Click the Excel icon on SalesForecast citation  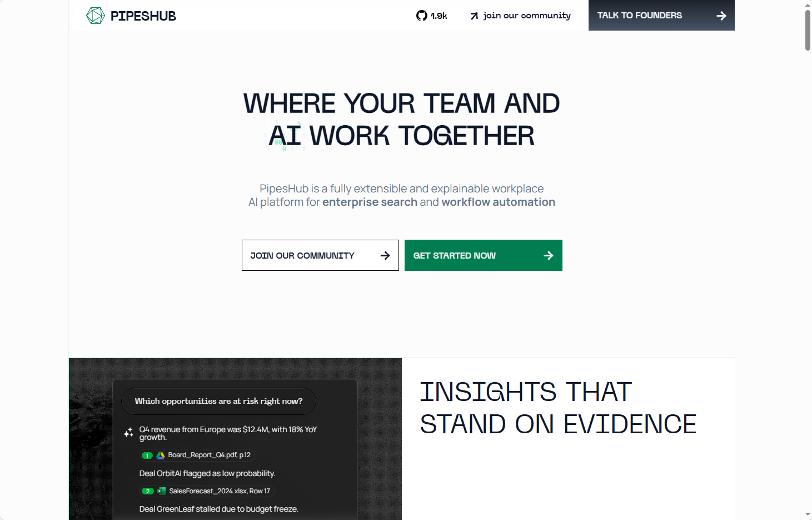click(x=162, y=491)
